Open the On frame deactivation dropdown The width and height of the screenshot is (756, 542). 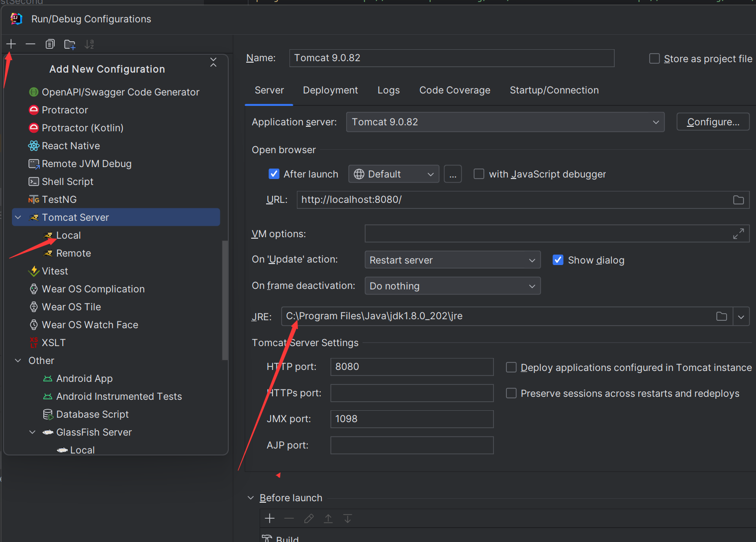[453, 286]
